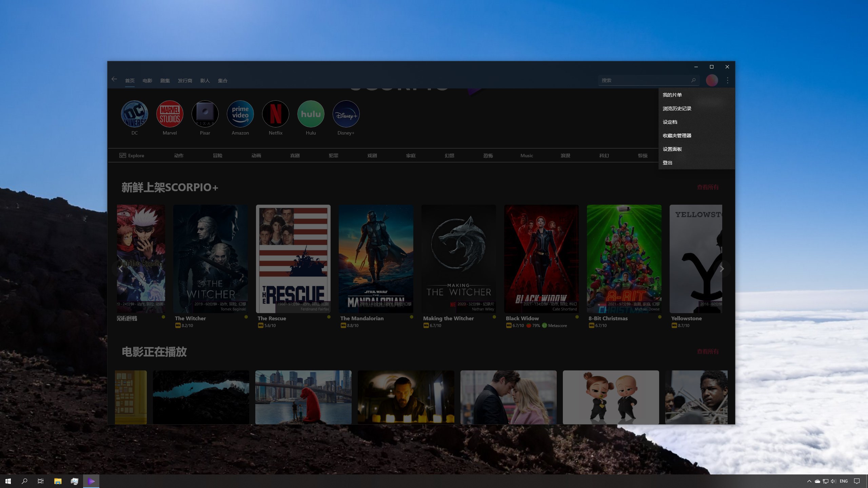Image resolution: width=868 pixels, height=488 pixels.
Task: Click the back arrow navigation icon
Action: [x=114, y=79]
